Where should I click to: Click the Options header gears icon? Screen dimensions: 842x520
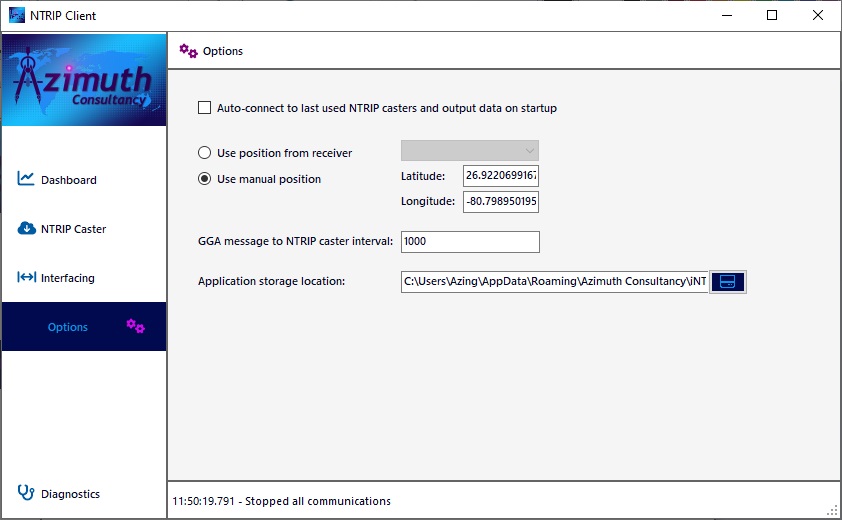pyautogui.click(x=188, y=51)
